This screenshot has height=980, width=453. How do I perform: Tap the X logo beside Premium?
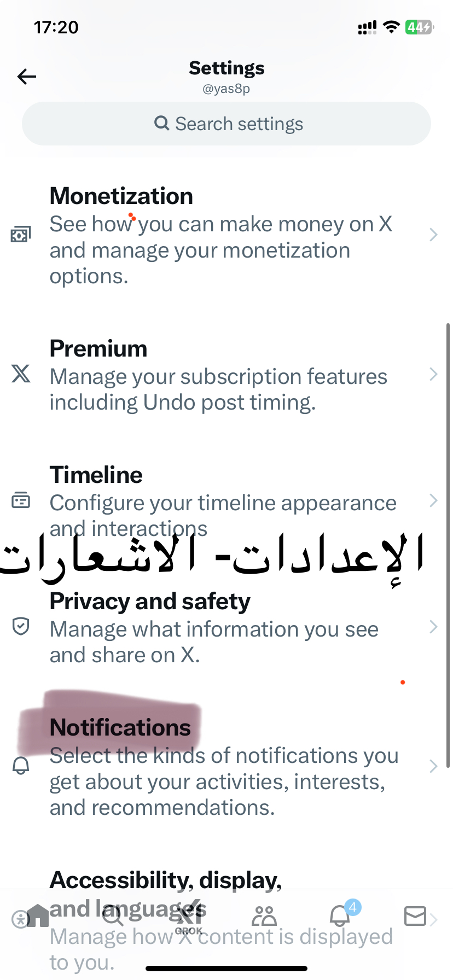click(21, 374)
